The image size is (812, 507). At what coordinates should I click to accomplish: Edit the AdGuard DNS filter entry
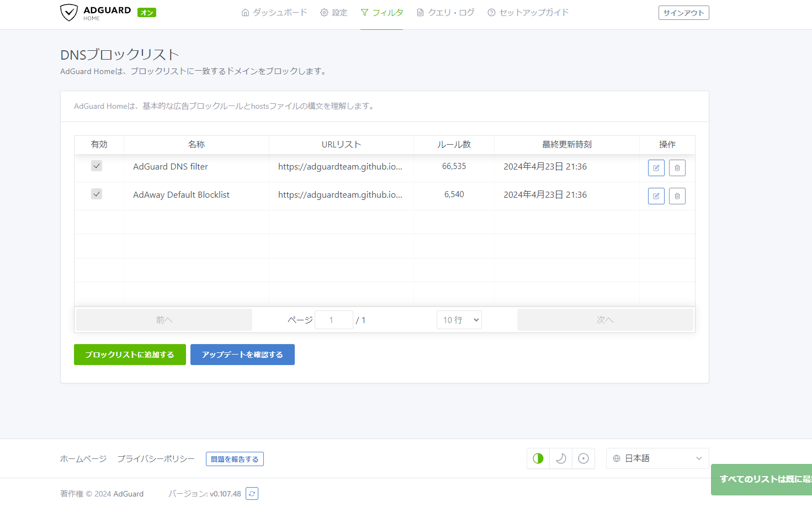(x=656, y=168)
